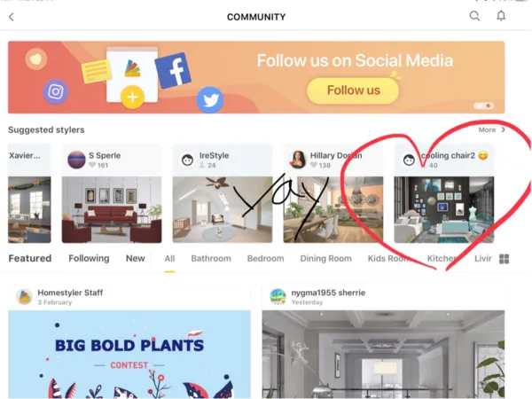Viewport: 532px width, 399px height.
Task: Tap nygma1955 sherrie's avatar icon
Action: pyautogui.click(x=278, y=297)
